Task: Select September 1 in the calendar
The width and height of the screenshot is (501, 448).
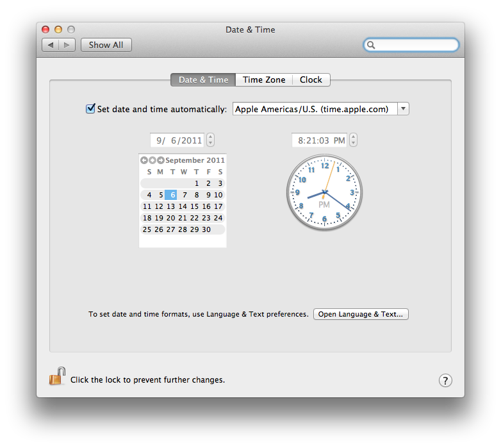Action: pyautogui.click(x=197, y=183)
